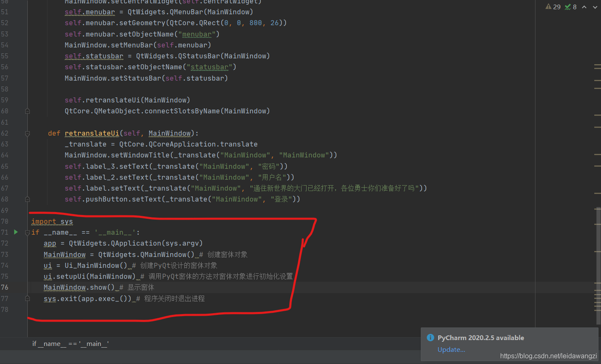Screen dimensions: 601x364
Task: Jump to next problem with the down chevron
Action: click(595, 7)
